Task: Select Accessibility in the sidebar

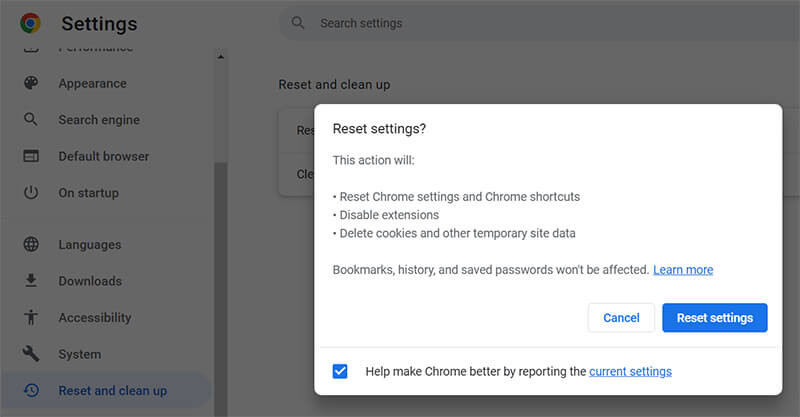Action: (94, 318)
